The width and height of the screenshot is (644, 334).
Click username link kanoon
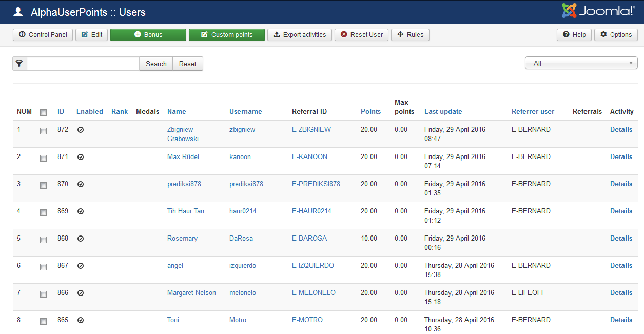[240, 156]
